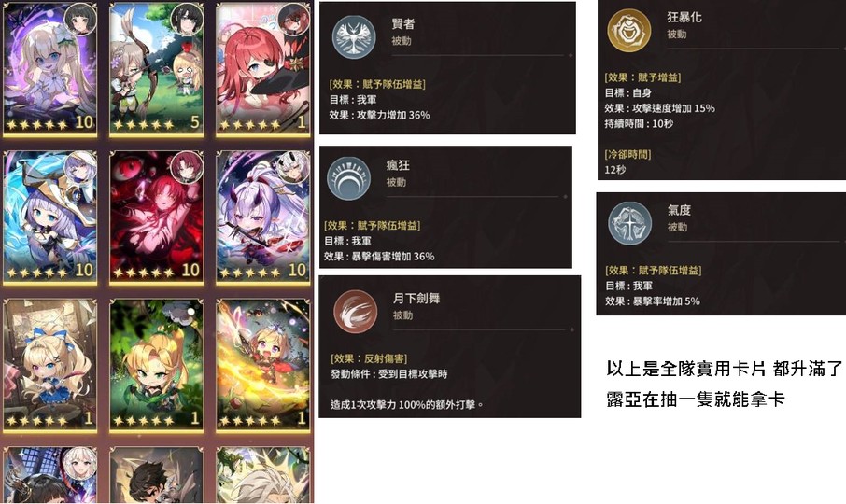Open the golden flame blonde warrior card
Image resolution: width=846 pixels, height=504 pixels.
pos(263,365)
